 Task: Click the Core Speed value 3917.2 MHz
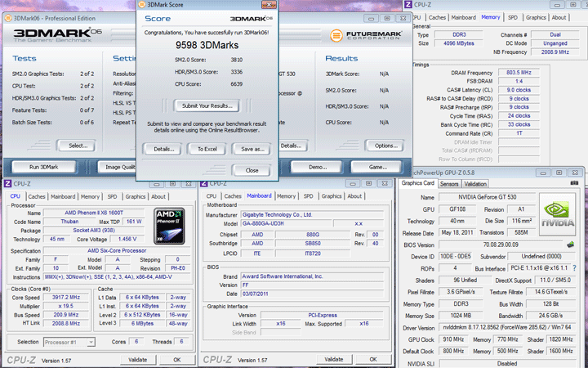[66, 298]
